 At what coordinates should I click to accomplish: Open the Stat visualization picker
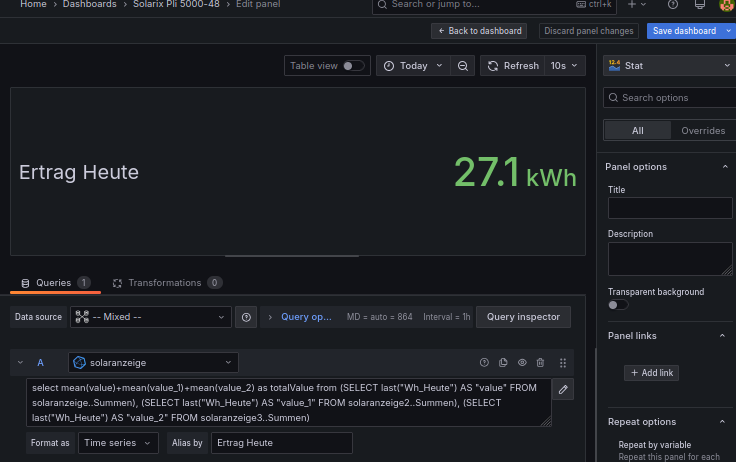coord(669,66)
